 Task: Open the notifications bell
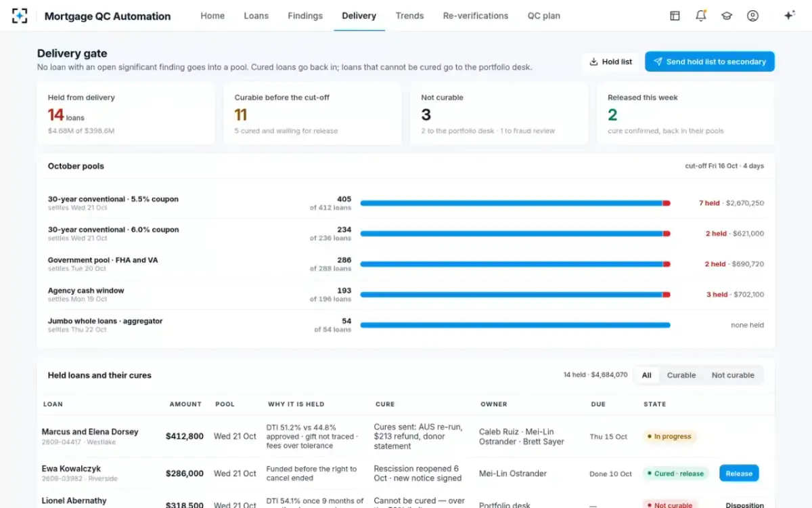point(701,16)
